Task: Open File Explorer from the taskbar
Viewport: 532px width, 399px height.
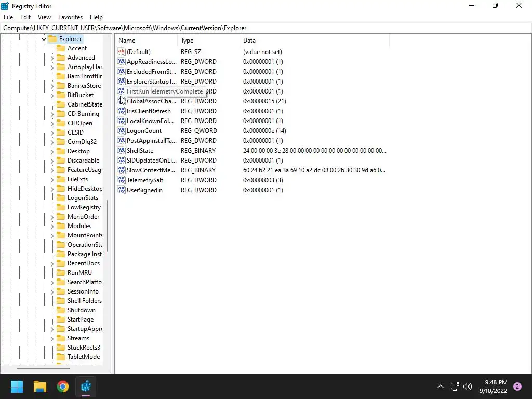Action: point(39,387)
